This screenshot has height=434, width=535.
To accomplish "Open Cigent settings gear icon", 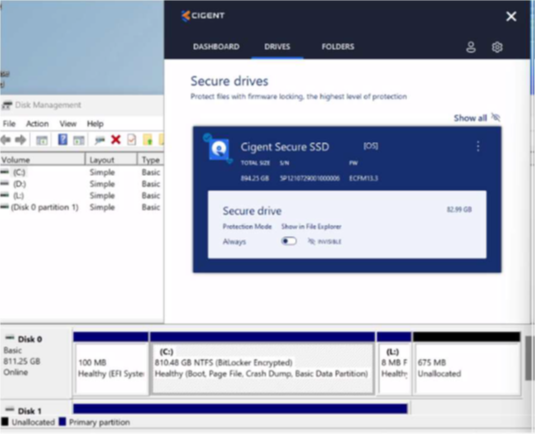I will [497, 47].
